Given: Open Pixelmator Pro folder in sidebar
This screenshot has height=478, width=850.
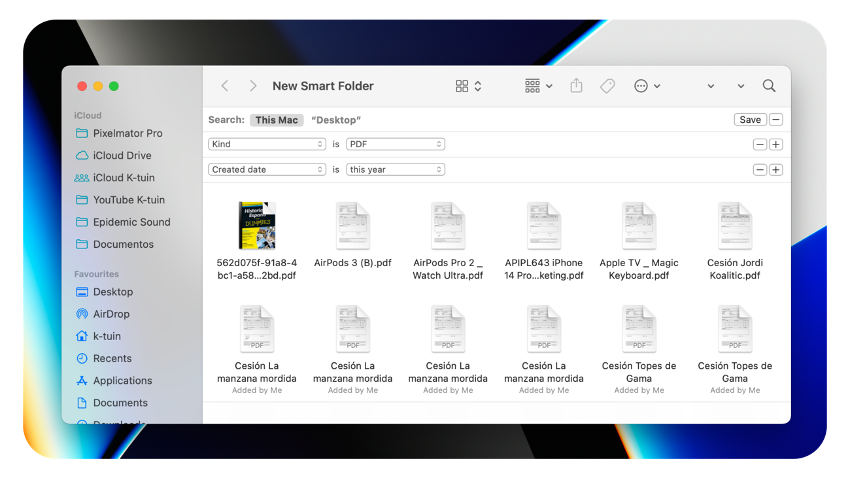Looking at the screenshot, I should point(119,133).
